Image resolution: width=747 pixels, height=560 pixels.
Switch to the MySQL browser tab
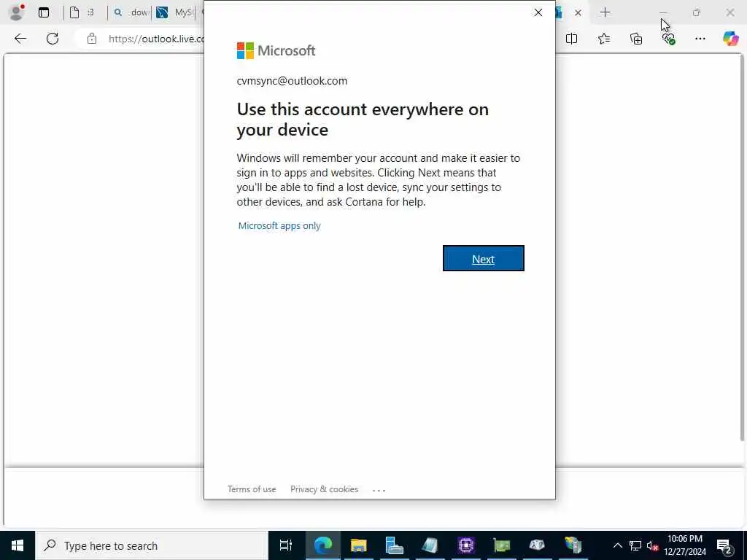[x=174, y=12]
